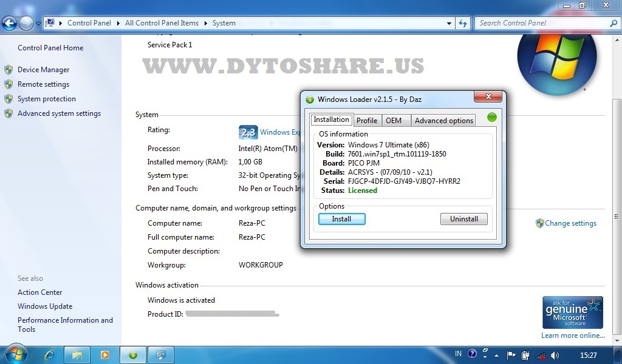This screenshot has width=622, height=364.
Task: Click the network signal icon in the system tray
Action: [x=541, y=354]
